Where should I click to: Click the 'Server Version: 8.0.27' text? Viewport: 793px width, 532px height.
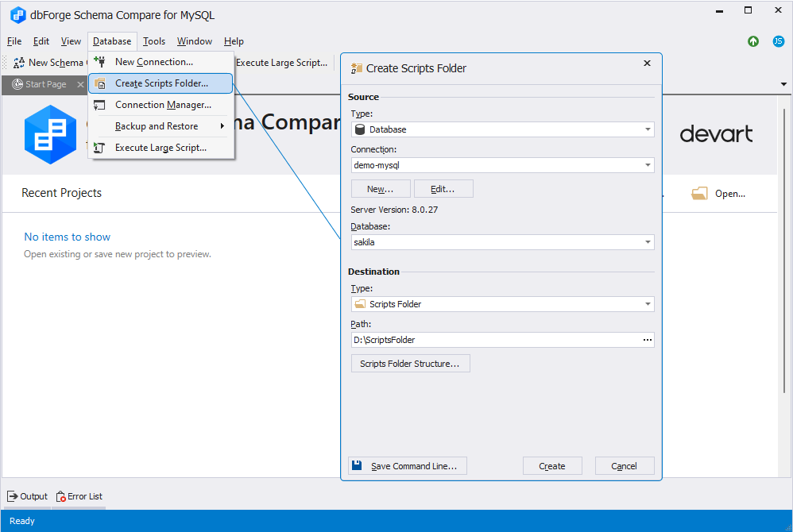tap(394, 210)
